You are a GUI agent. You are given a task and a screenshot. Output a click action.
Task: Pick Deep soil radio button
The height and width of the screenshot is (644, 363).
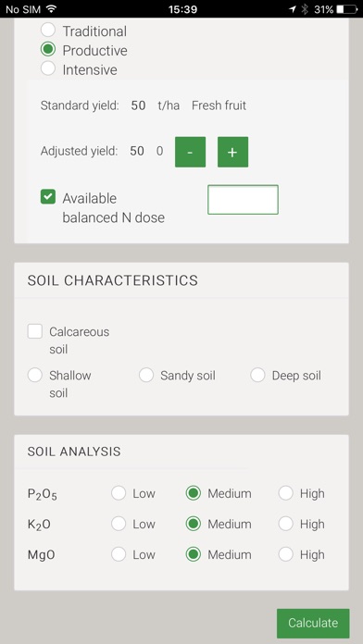[257, 375]
